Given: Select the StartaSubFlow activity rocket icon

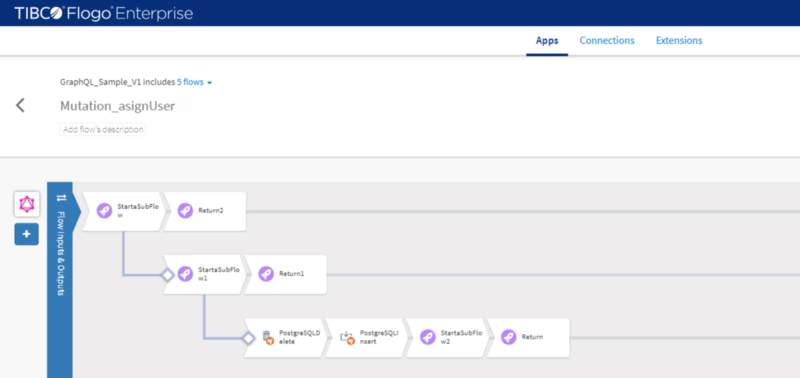Looking at the screenshot, I should pos(105,211).
